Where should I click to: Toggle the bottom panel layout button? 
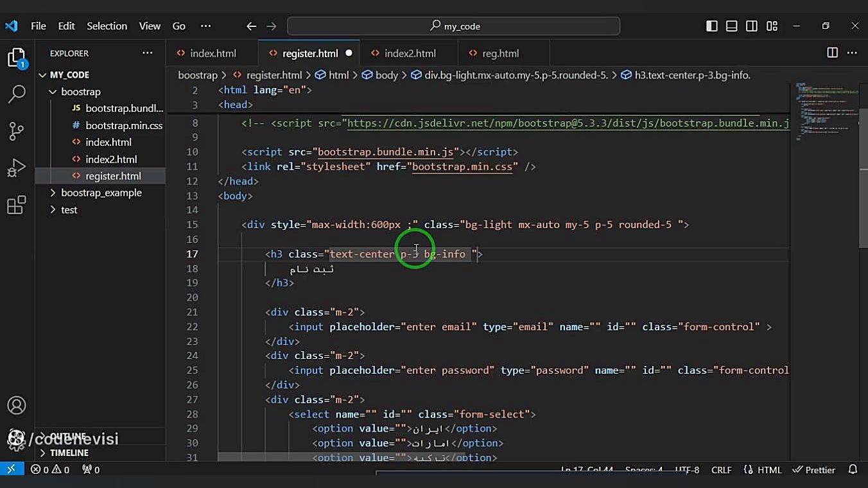731,26
